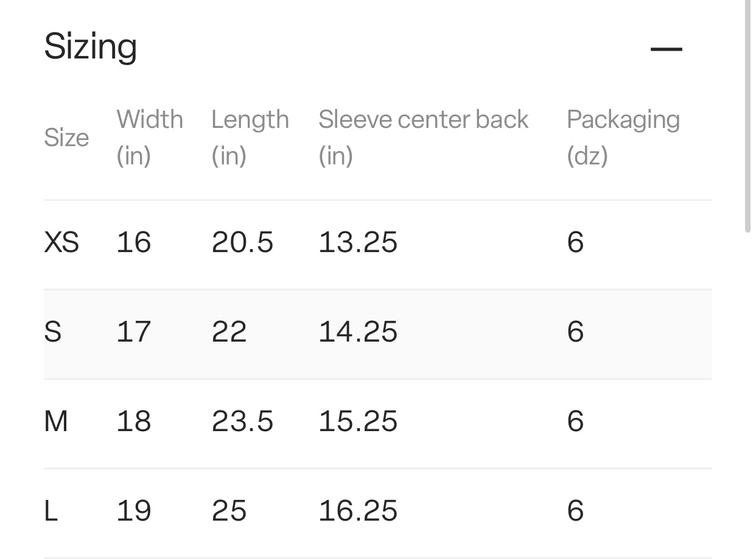756x559 pixels.
Task: Click the XS length value 20.5
Action: [242, 242]
